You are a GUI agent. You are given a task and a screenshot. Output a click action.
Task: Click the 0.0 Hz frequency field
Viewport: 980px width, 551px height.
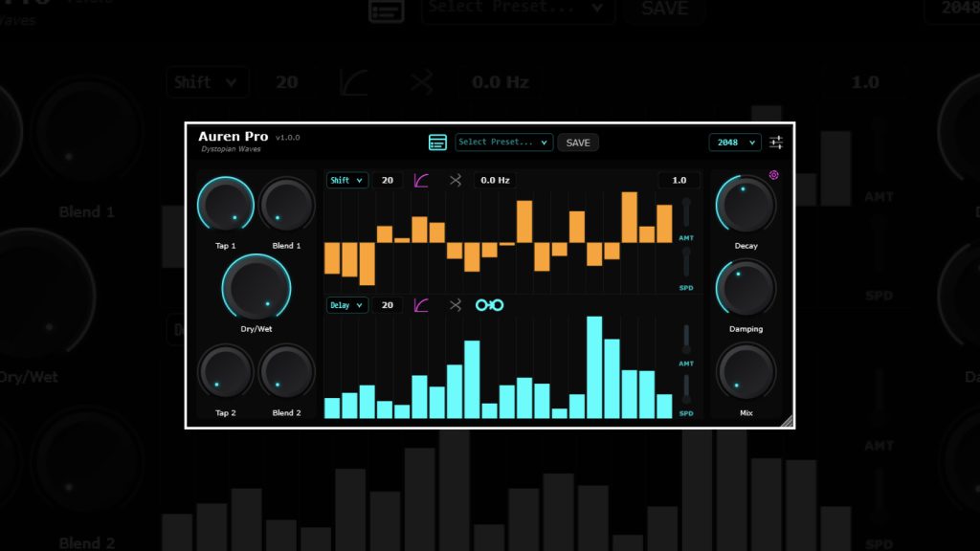coord(495,180)
